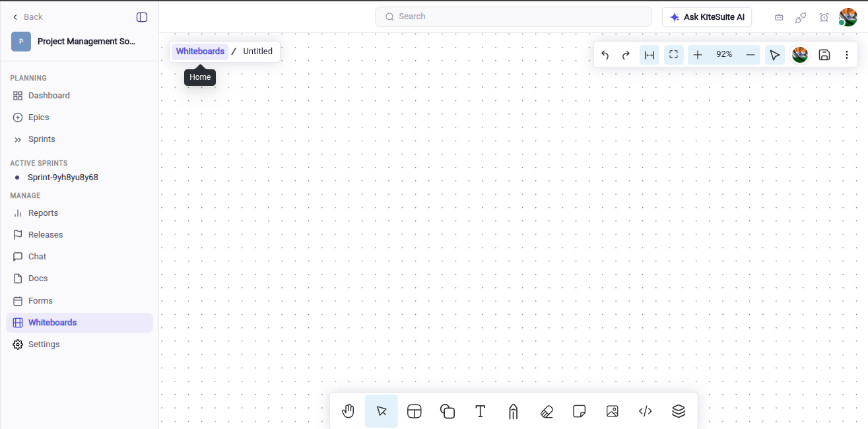Focus the Search field
The image size is (868, 429).
pos(514,16)
